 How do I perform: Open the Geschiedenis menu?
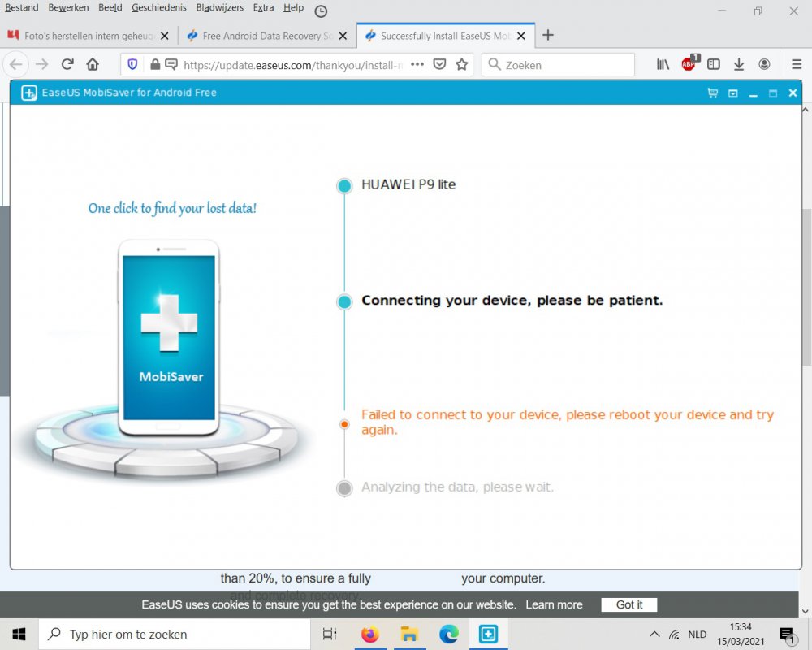159,8
